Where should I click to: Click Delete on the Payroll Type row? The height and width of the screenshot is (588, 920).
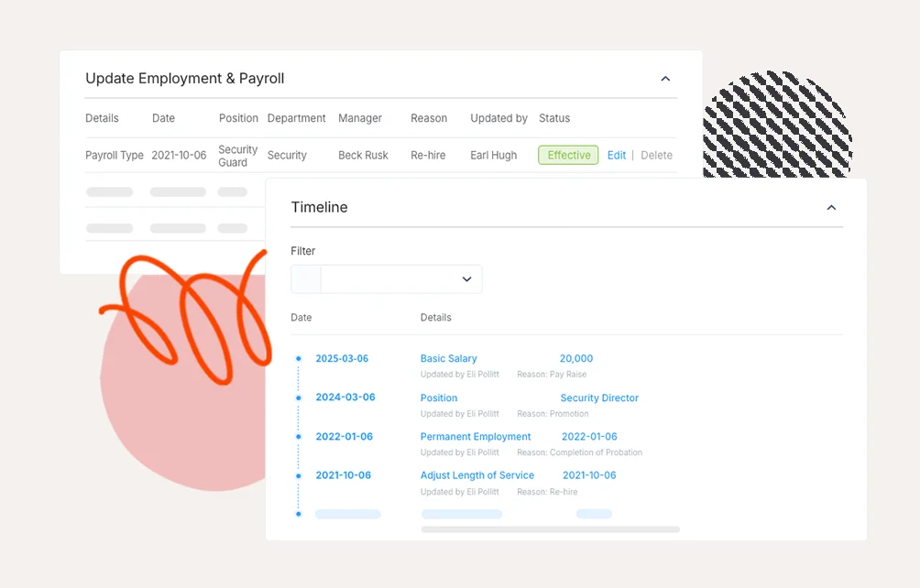(x=656, y=156)
